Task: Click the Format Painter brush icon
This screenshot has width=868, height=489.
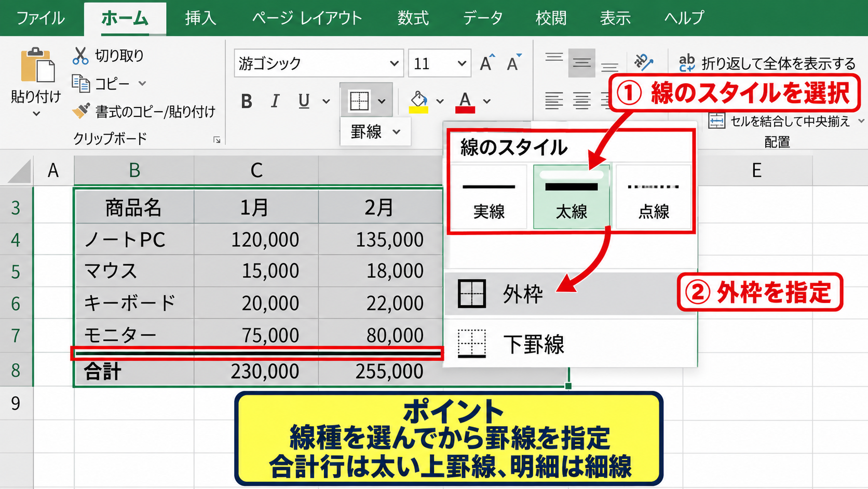Action: 80,111
